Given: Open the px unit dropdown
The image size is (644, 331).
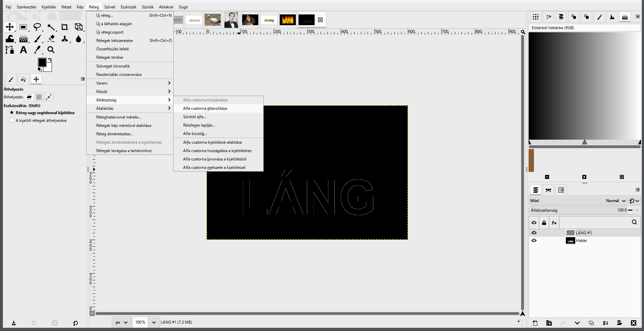Looking at the screenshot, I should point(121,322).
